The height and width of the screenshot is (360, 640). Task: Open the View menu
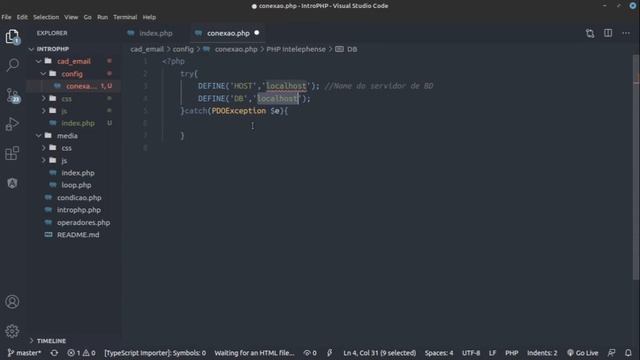[x=71, y=17]
